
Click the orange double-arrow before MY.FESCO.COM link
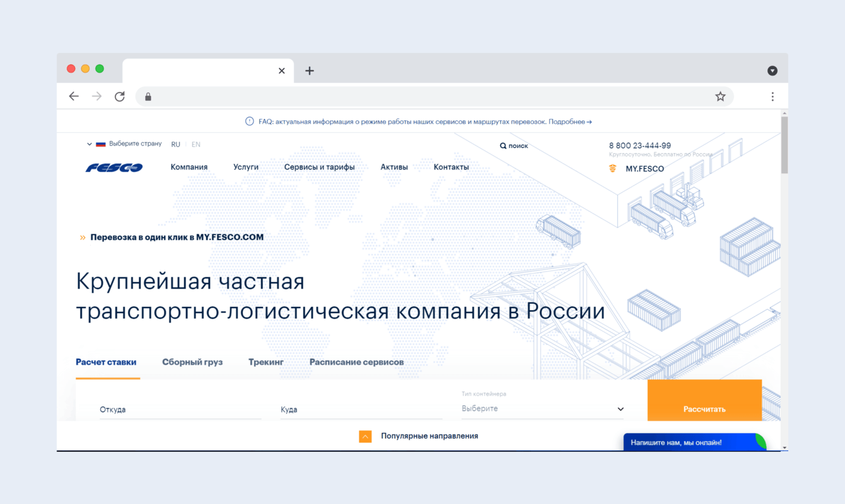[x=83, y=238]
